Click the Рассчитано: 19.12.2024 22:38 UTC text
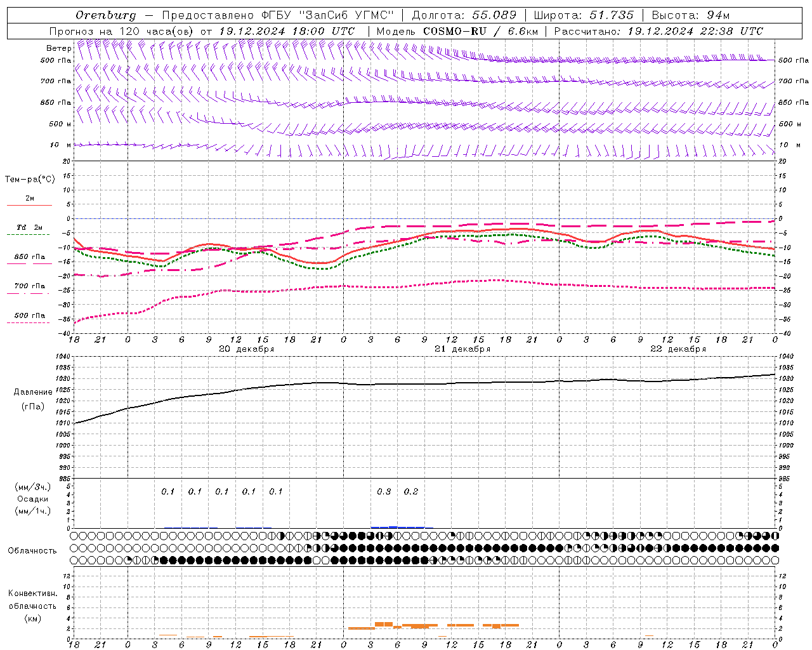Viewport: 812px width, 650px height. click(x=658, y=31)
